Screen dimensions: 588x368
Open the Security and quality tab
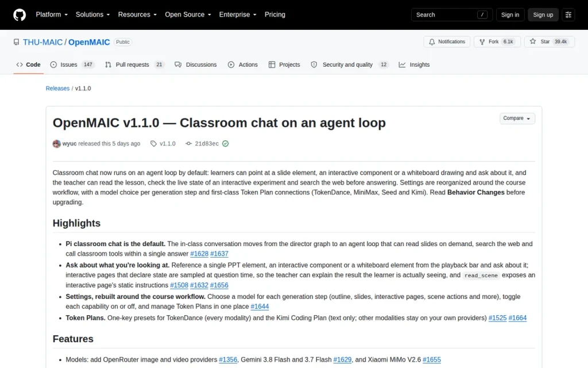pos(350,64)
